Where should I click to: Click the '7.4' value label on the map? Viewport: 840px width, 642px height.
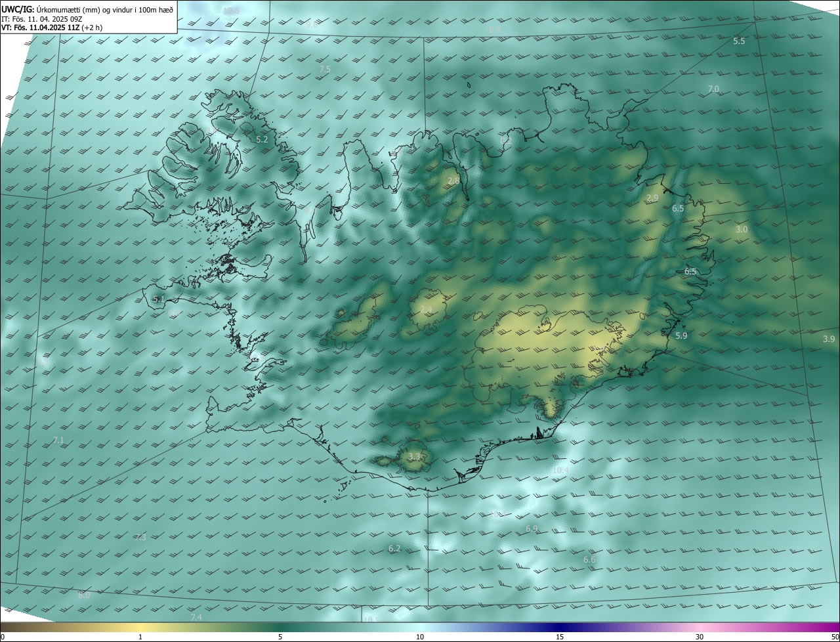(196, 618)
